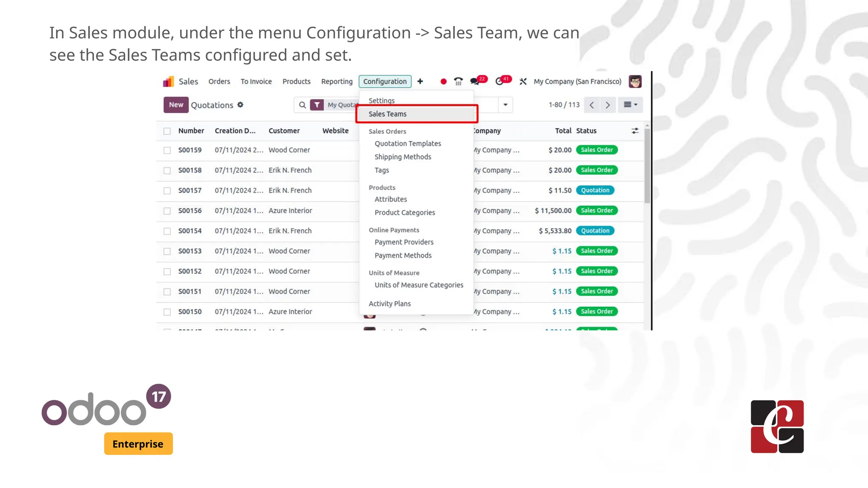This screenshot has height=488, width=868.
Task: Toggle the select-all checkbox in header
Action: click(167, 131)
